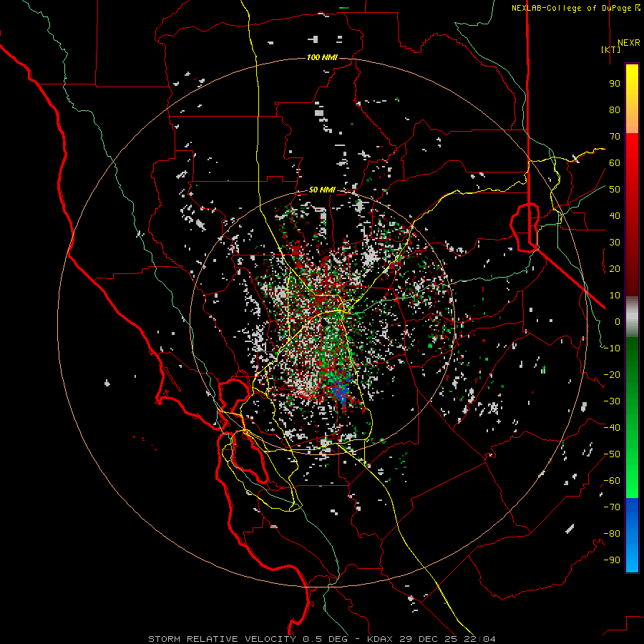Click the 30 knot value on the velocity scale
Viewport: 644px width, 644px height.
[x=615, y=243]
